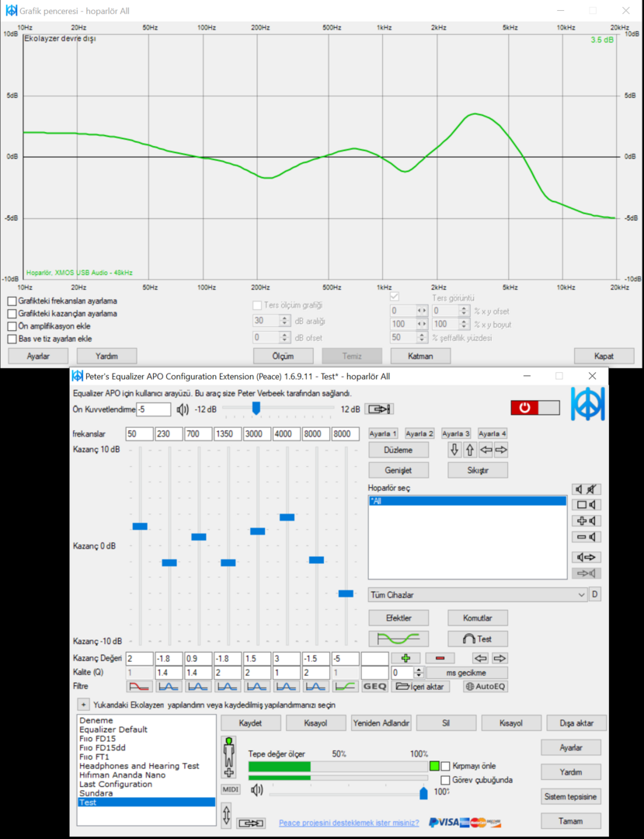Click the up arrow shift button under Ayarla 3
This screenshot has width=644, height=839.
(x=470, y=450)
